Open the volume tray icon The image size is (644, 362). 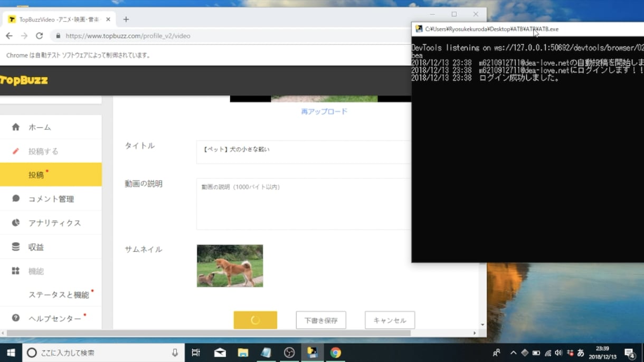558,353
